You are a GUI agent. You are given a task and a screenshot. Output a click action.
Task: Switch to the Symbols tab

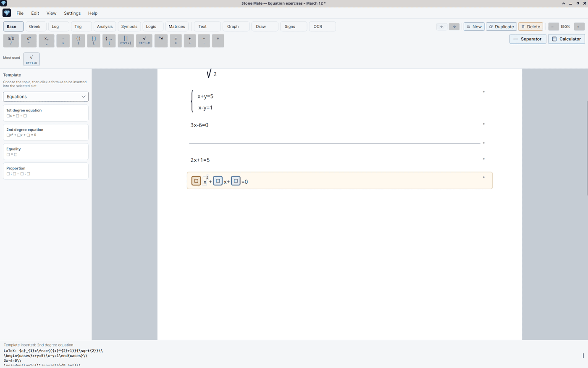129,26
